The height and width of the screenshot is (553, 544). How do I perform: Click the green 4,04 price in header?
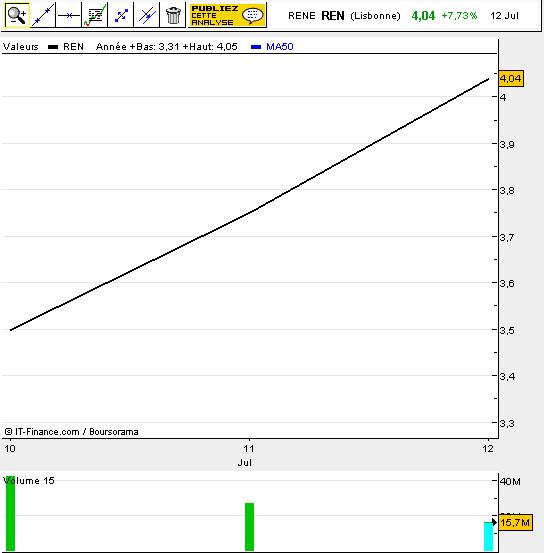[x=423, y=16]
